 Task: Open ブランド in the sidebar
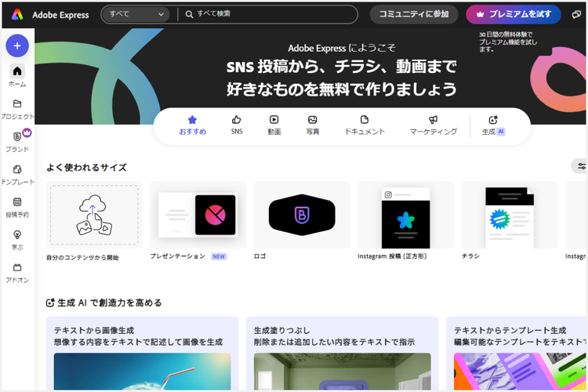(17, 142)
